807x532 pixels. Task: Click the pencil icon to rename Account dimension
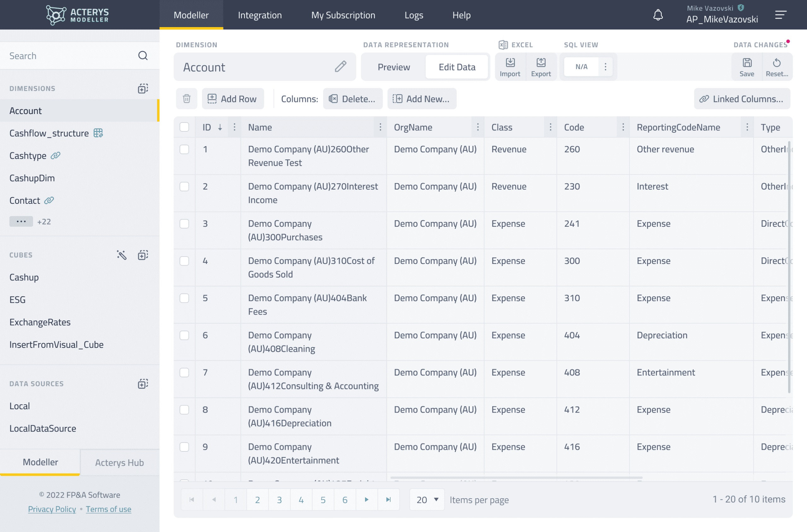[x=340, y=66]
